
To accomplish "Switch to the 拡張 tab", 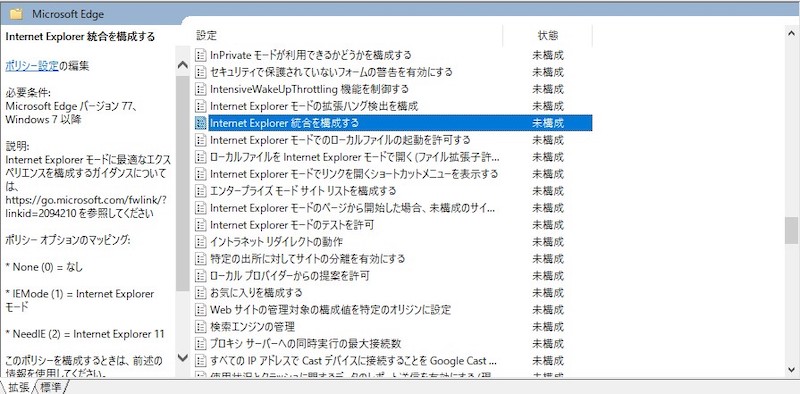I will point(19,387).
